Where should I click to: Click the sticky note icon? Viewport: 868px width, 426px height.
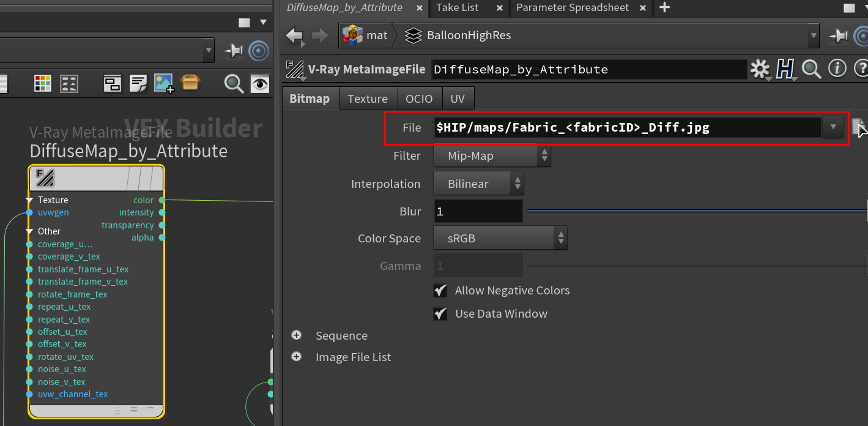(138, 83)
